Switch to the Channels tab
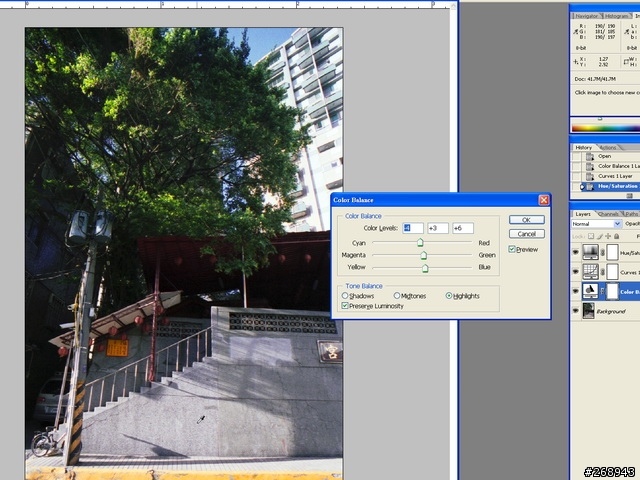This screenshot has width=640, height=480. 608,214
